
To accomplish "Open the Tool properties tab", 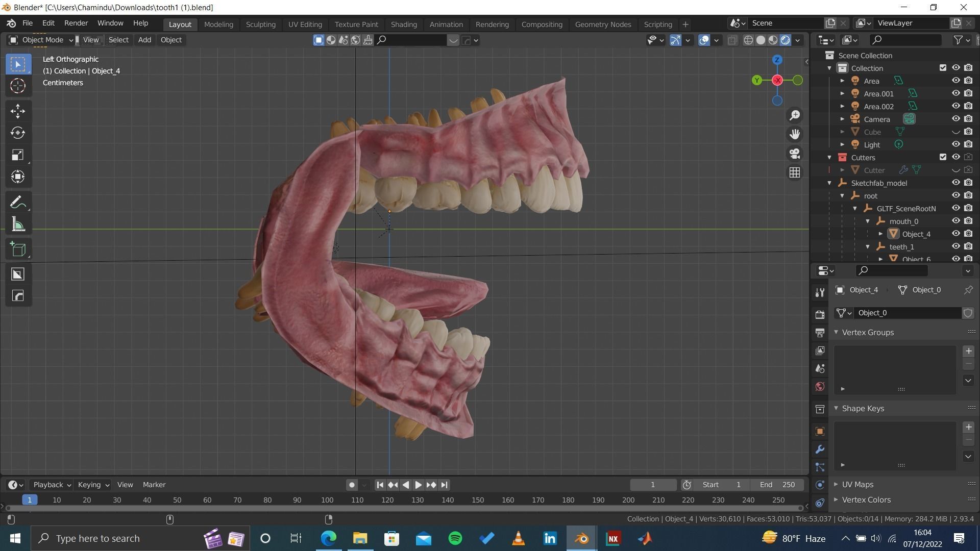I will tap(820, 292).
